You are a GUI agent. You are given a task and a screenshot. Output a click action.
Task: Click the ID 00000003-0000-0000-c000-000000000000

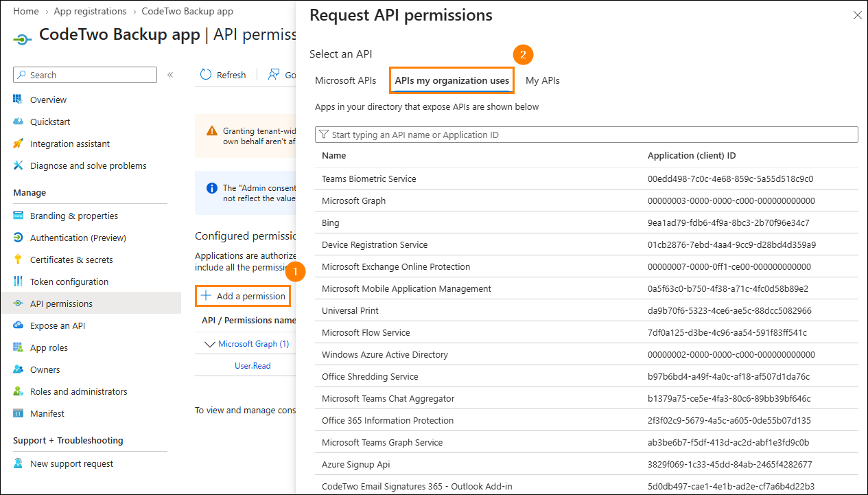tap(731, 200)
